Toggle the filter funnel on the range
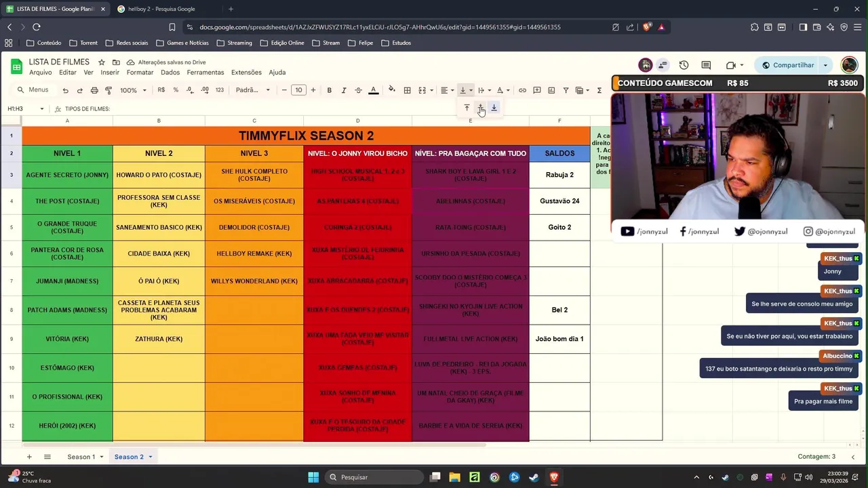The height and width of the screenshot is (488, 868). [x=566, y=90]
